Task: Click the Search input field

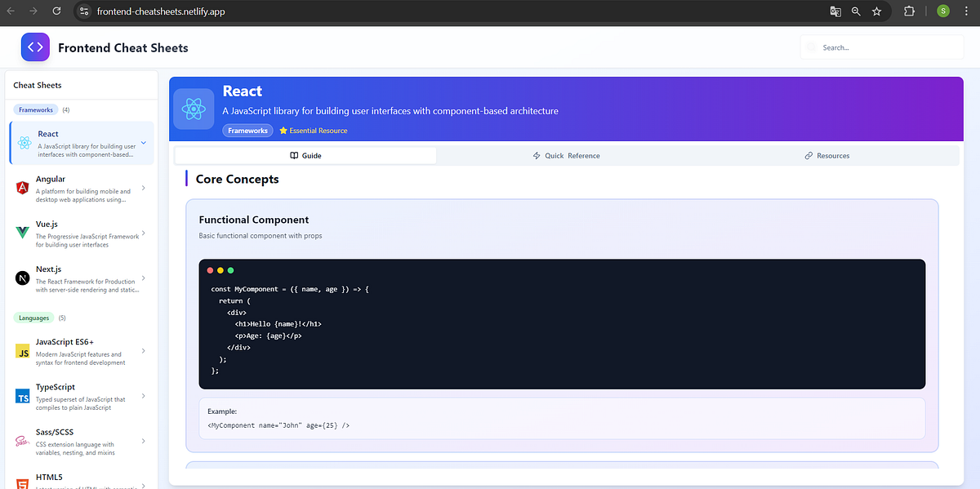Action: (882, 47)
